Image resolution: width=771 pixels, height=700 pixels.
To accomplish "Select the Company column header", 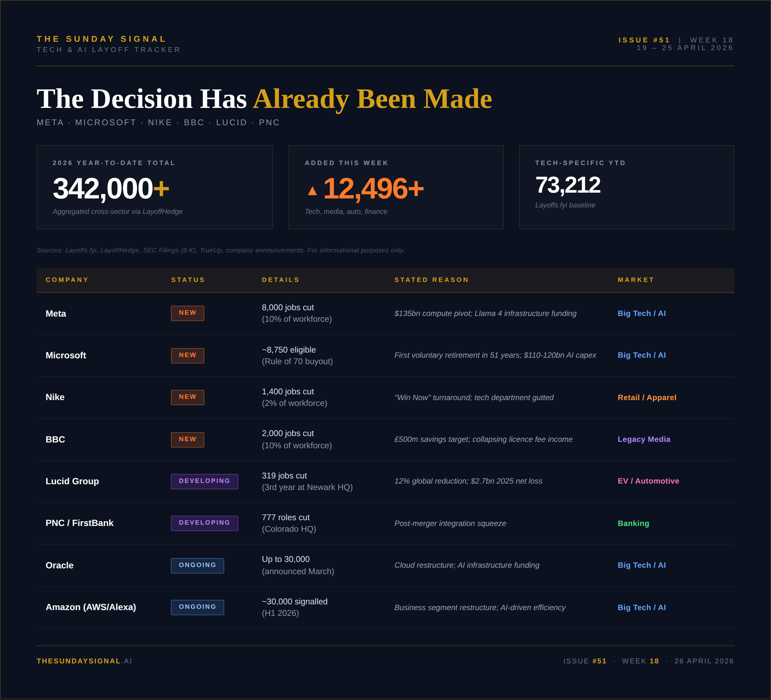I will point(67,280).
